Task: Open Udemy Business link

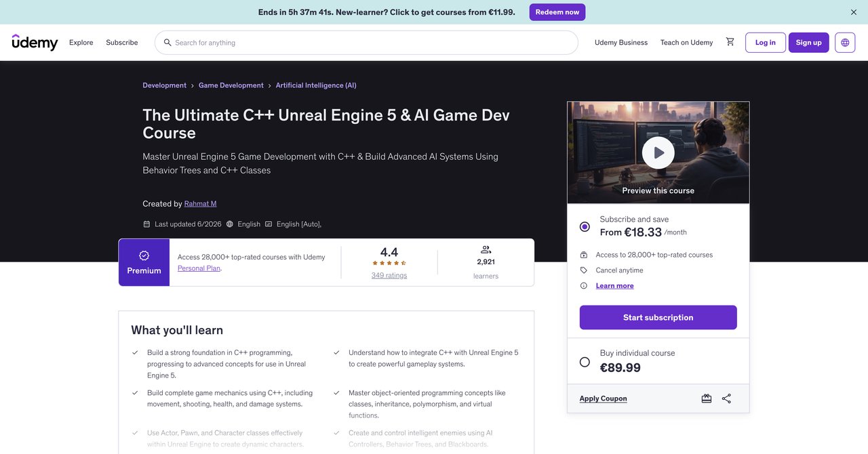Action: (x=621, y=43)
